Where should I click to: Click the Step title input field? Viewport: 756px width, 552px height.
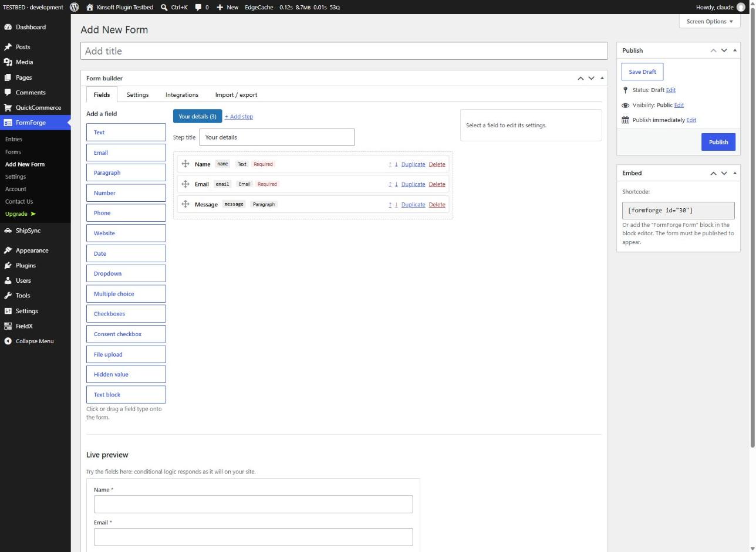coord(277,137)
